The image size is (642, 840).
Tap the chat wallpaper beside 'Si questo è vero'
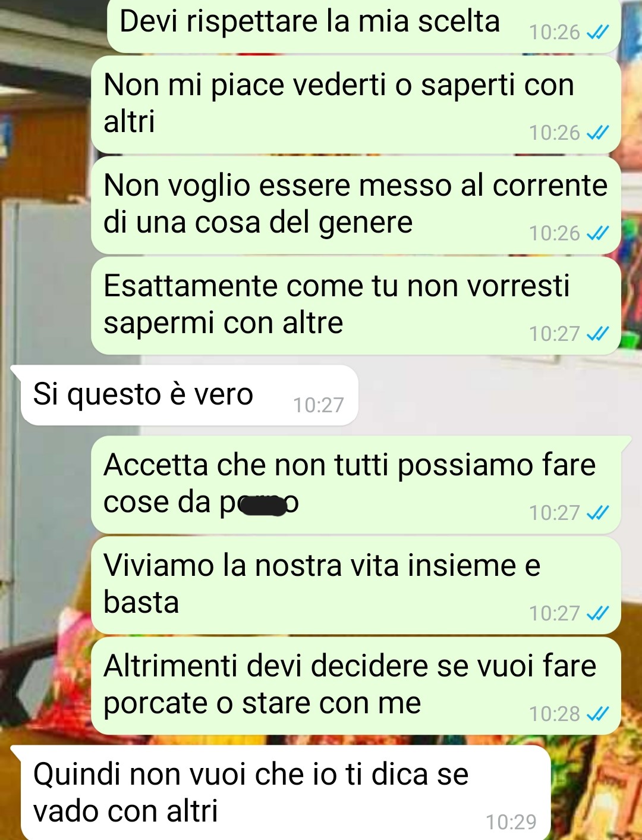(499, 395)
